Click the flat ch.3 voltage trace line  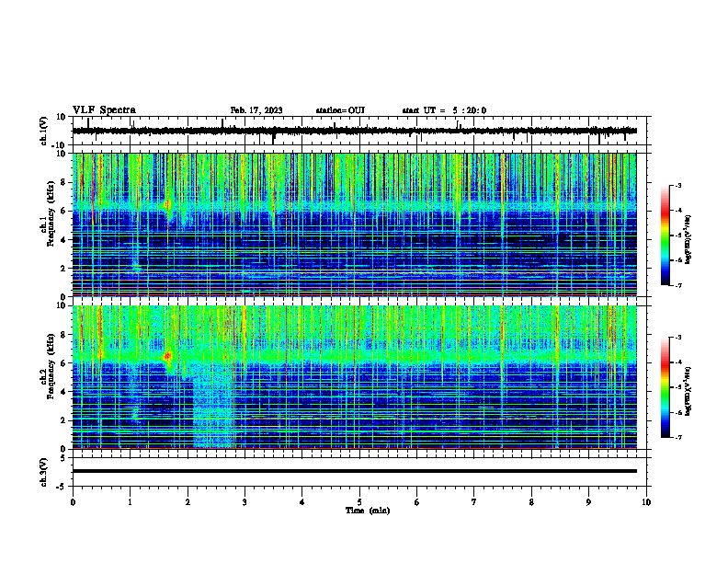tap(355, 471)
